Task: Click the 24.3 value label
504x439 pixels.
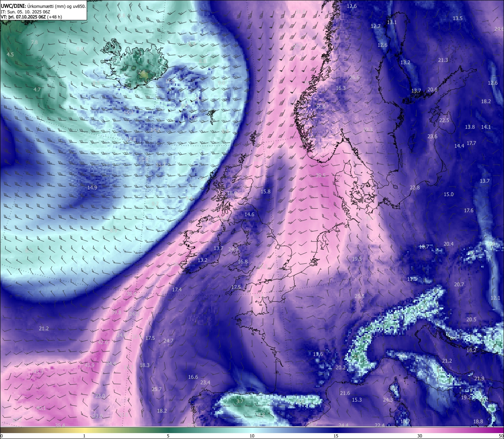Action: point(388,400)
